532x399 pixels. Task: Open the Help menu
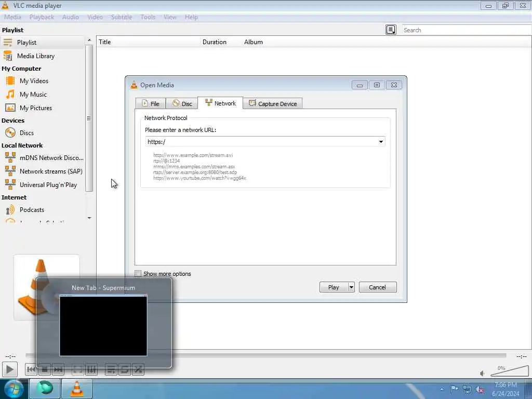[x=191, y=17]
